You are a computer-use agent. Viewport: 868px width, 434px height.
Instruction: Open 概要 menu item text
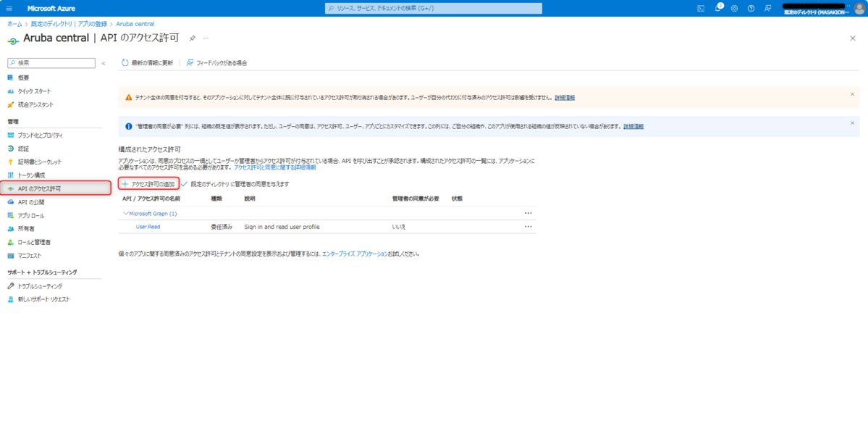point(23,78)
